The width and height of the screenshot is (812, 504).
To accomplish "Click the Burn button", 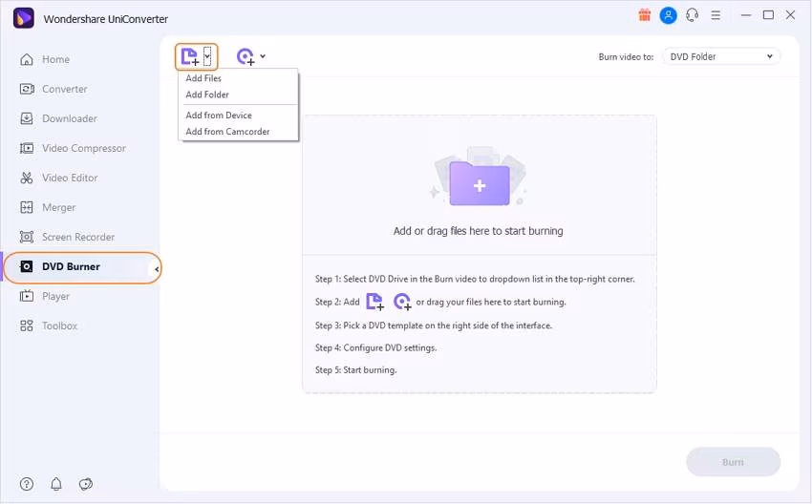I will [x=734, y=462].
